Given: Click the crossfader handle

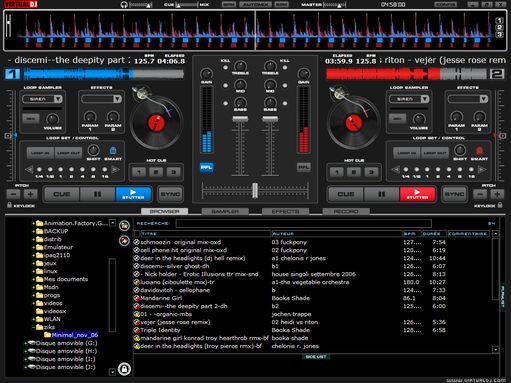Looking at the screenshot, I should [x=255, y=190].
